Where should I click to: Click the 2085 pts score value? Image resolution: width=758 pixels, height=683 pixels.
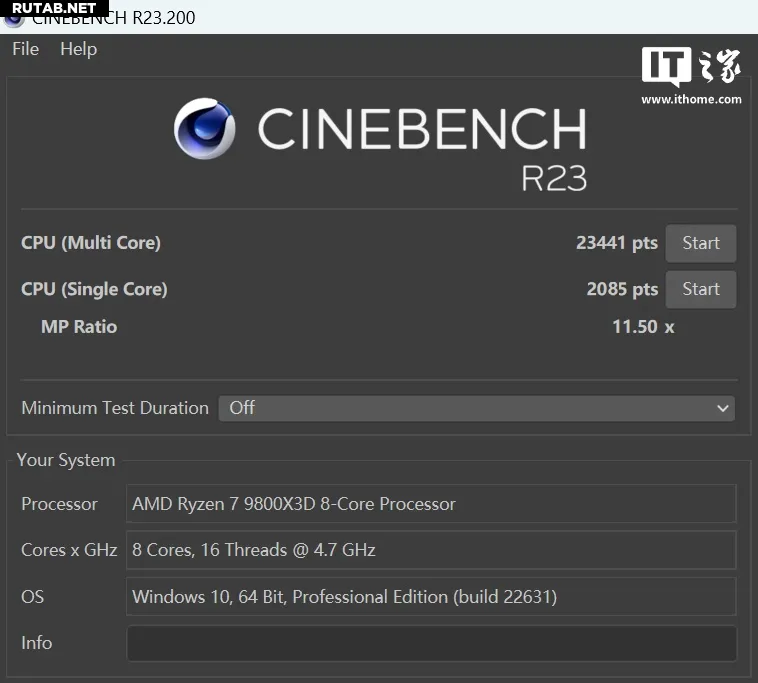tap(622, 289)
